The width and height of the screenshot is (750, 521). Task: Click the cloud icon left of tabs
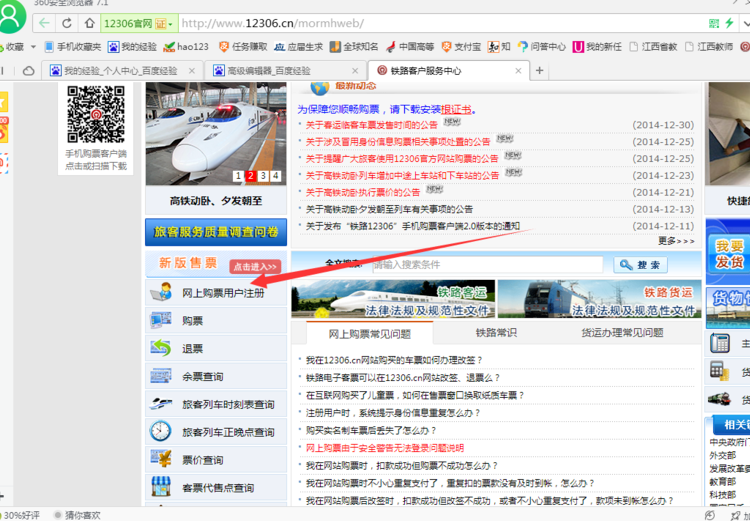coord(28,71)
